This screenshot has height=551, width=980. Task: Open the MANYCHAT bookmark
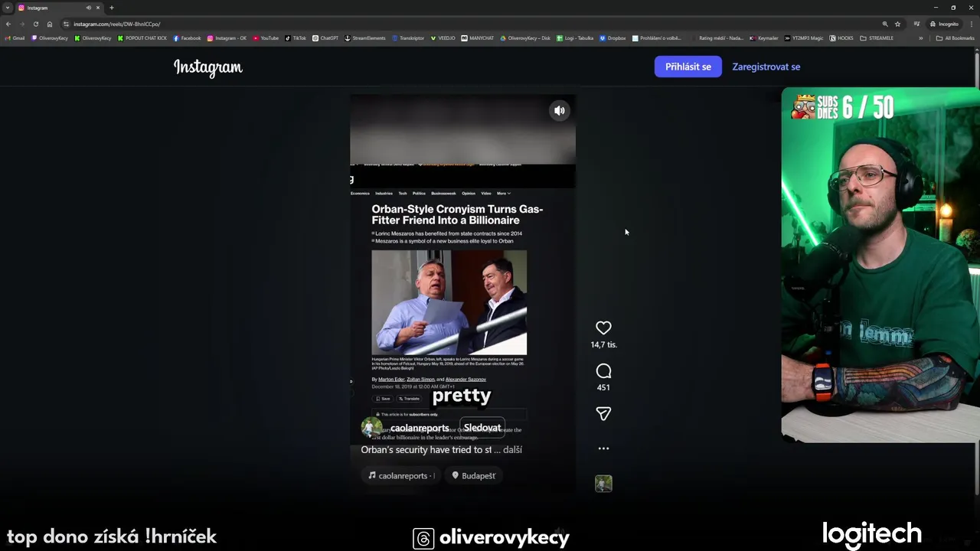[x=478, y=38]
